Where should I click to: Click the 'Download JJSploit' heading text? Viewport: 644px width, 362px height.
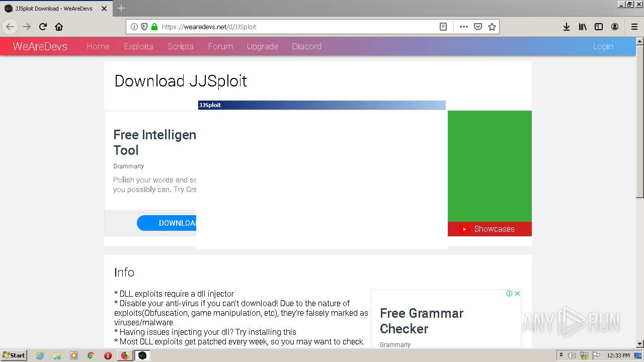tap(181, 81)
